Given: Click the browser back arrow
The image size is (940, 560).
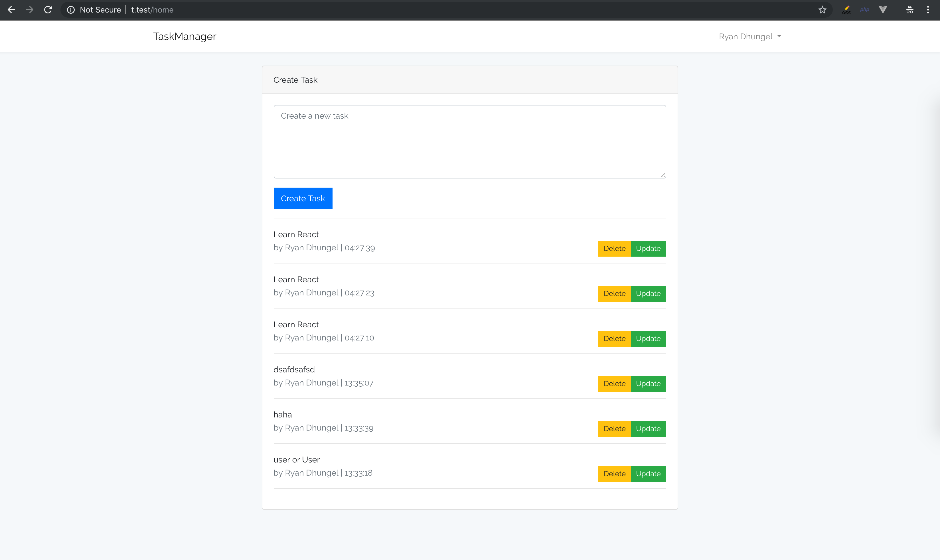Looking at the screenshot, I should click(11, 10).
